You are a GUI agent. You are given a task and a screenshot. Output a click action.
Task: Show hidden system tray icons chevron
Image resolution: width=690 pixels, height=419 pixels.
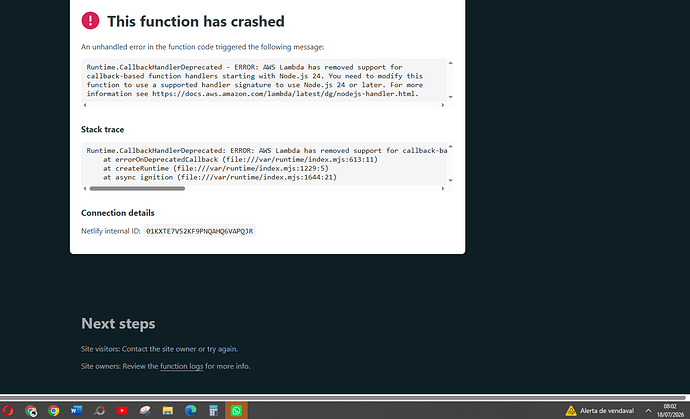[x=648, y=411]
